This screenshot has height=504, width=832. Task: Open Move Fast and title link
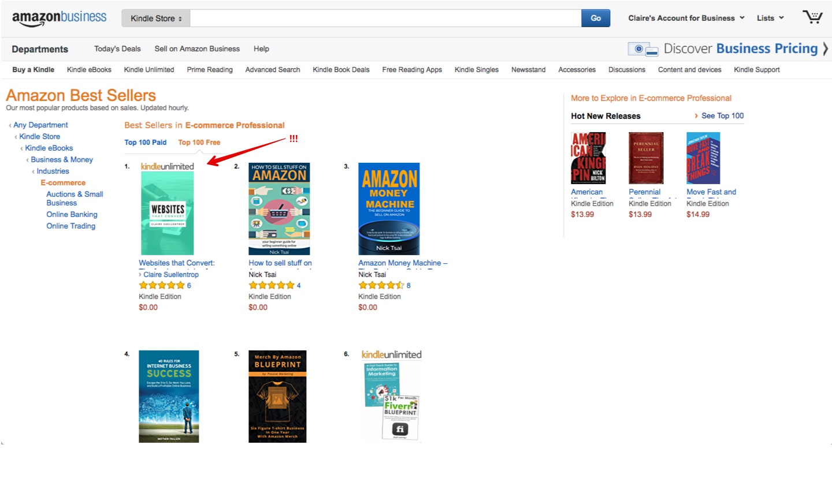(711, 192)
